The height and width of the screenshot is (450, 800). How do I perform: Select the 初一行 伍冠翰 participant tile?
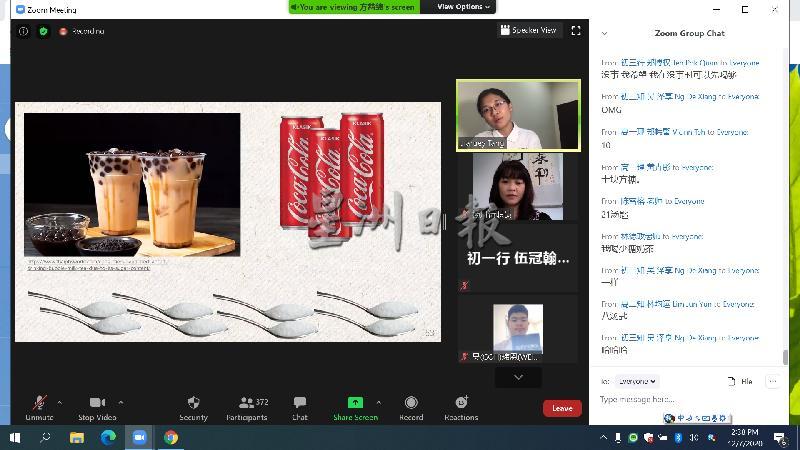point(518,258)
